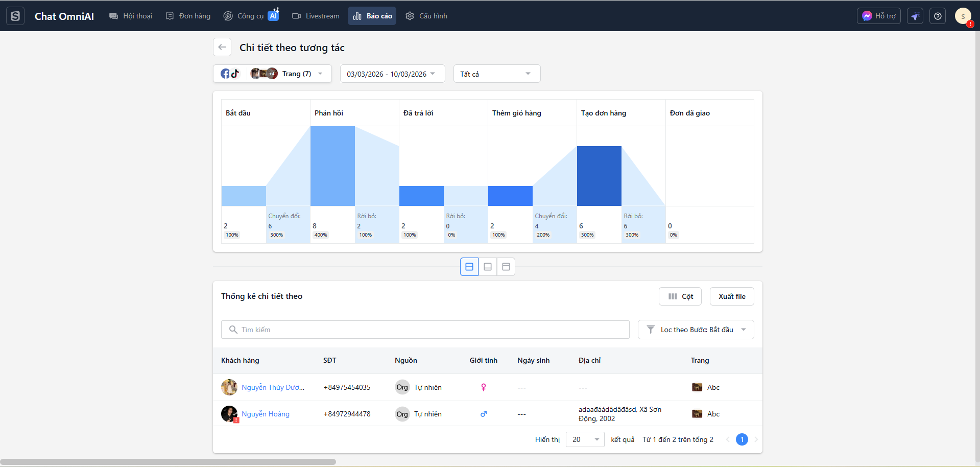Click phone number +84975454035

click(347, 387)
